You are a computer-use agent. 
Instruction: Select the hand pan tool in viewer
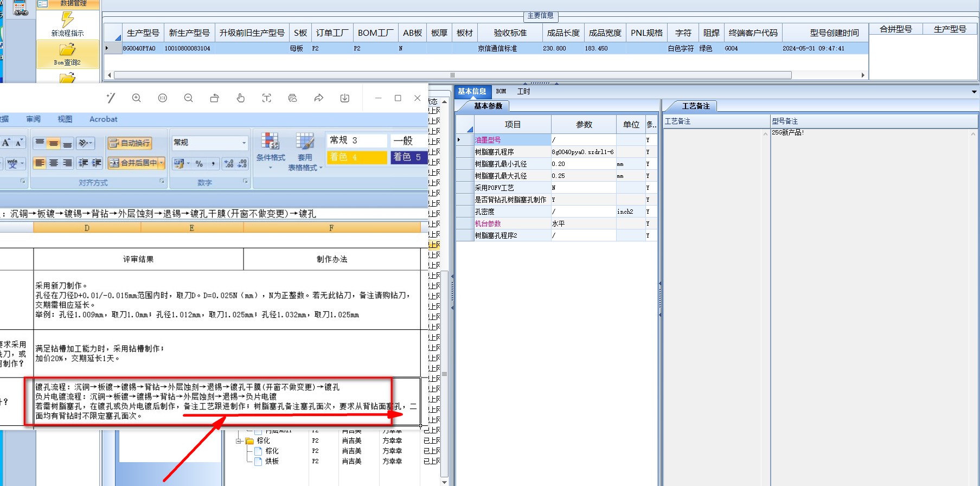[241, 98]
